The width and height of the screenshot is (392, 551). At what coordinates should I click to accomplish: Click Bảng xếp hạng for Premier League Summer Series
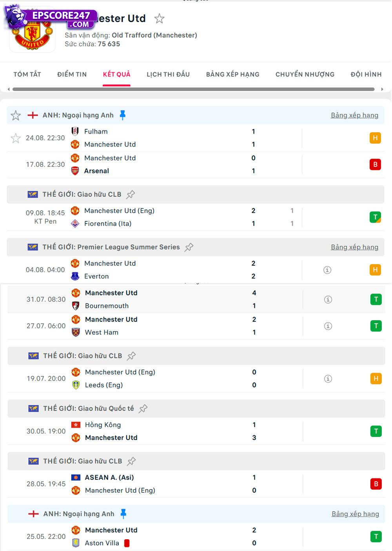coord(354,247)
